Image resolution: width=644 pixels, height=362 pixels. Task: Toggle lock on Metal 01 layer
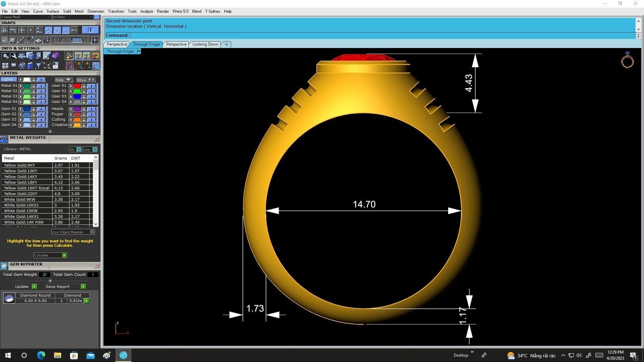tap(34, 86)
